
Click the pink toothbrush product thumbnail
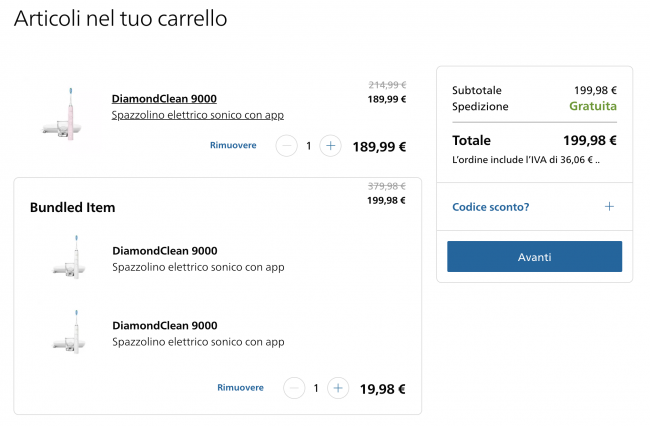click(x=63, y=114)
